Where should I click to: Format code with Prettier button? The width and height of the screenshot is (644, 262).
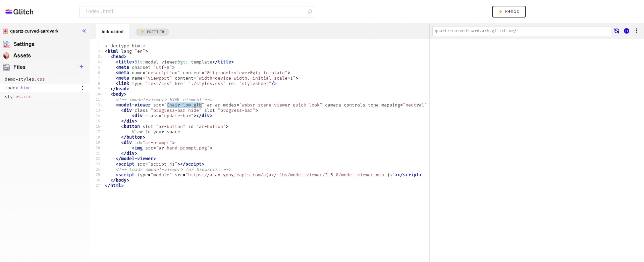point(152,32)
